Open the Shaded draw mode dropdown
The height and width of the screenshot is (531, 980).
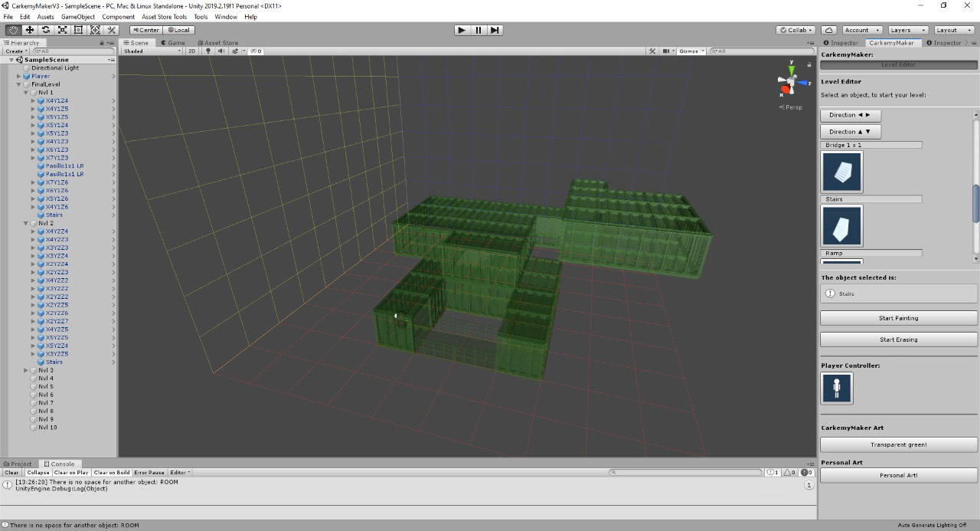coord(152,51)
